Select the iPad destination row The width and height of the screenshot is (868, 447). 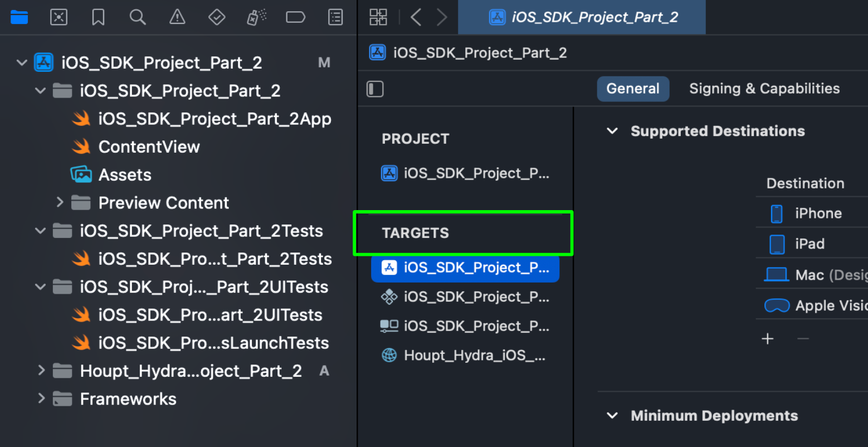click(812, 244)
